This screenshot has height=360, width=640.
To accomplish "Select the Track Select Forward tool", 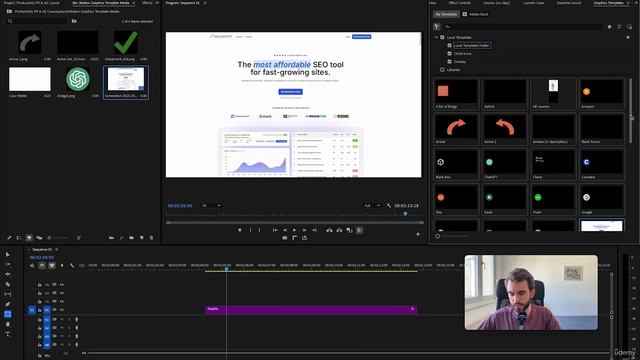I will point(8,264).
